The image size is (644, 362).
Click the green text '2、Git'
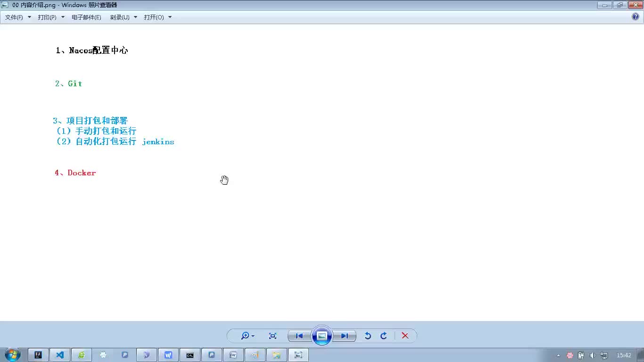[69, 83]
